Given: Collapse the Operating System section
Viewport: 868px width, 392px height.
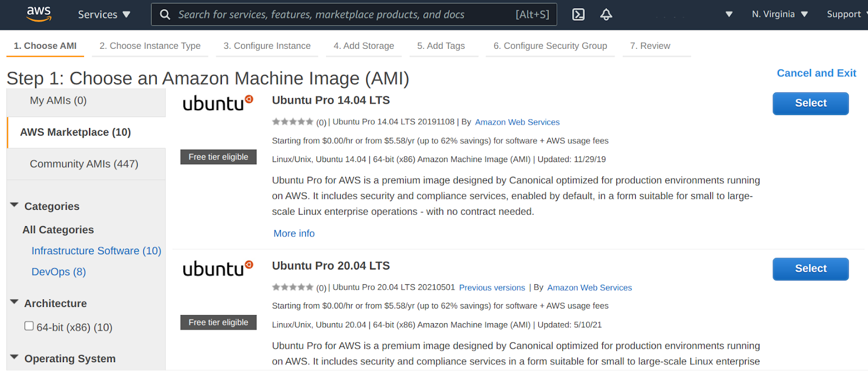Looking at the screenshot, I should point(15,357).
